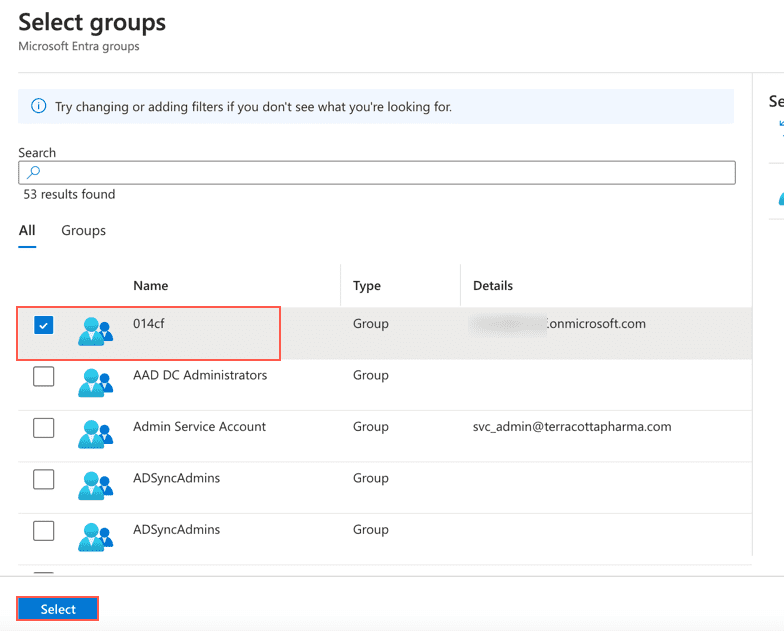Click the info icon in the filter tip
This screenshot has width=784, height=631.
[x=38, y=106]
